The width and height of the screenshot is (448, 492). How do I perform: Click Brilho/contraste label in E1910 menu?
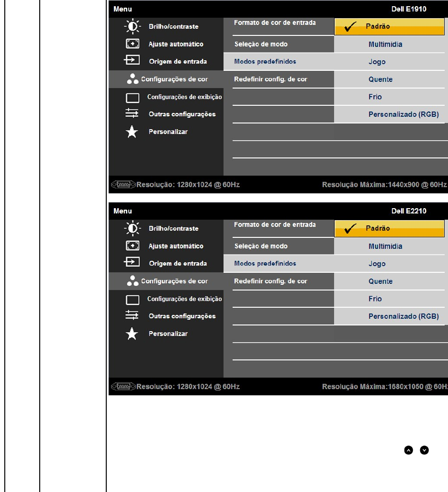(x=173, y=27)
